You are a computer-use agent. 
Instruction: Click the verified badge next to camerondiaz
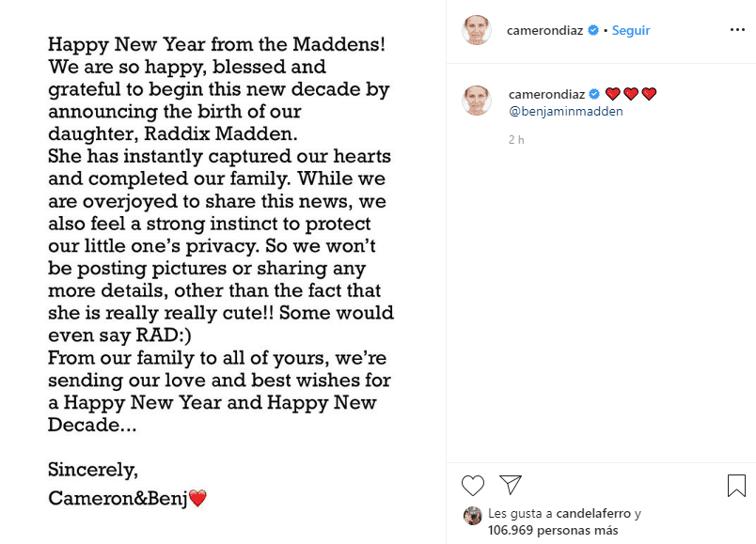pyautogui.click(x=592, y=29)
